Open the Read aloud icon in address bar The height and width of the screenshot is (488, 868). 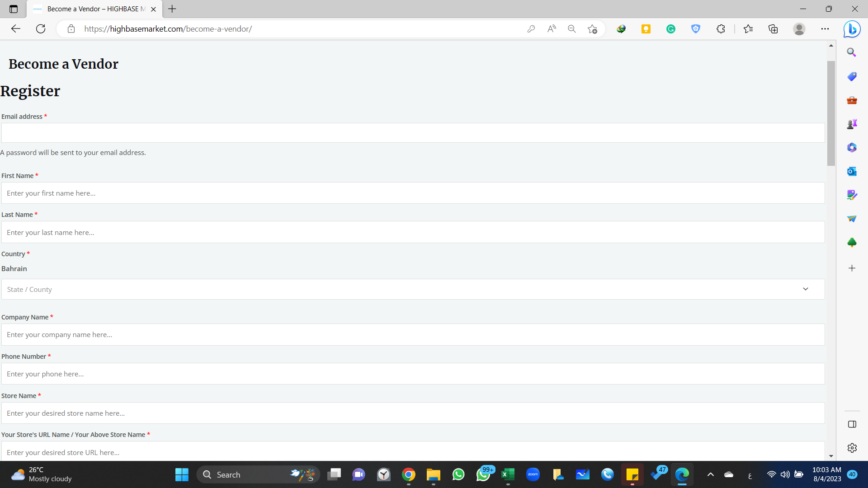(x=552, y=29)
